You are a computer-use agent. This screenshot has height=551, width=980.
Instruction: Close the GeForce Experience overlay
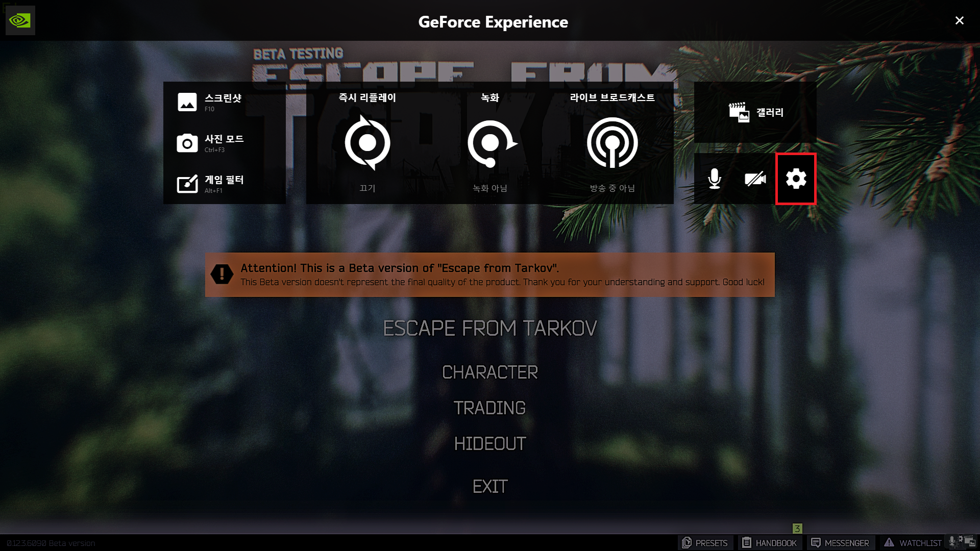click(x=959, y=20)
